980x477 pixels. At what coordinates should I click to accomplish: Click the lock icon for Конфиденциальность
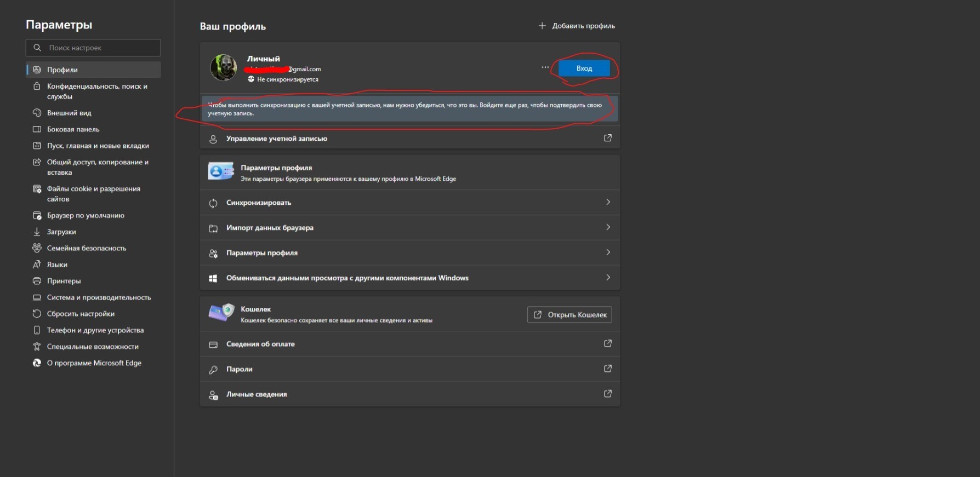click(x=37, y=86)
